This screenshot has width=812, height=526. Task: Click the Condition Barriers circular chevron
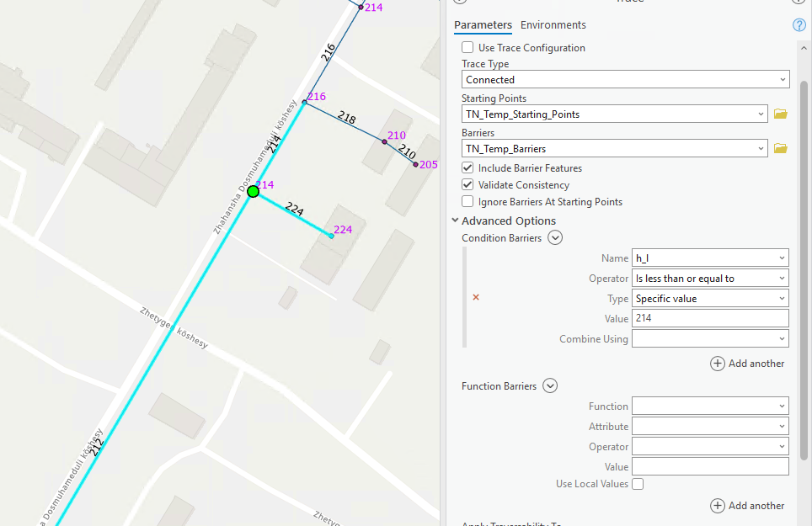555,238
